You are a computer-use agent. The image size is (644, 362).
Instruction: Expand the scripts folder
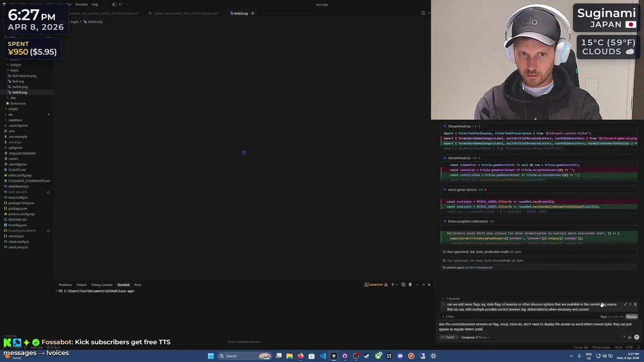click(13, 109)
